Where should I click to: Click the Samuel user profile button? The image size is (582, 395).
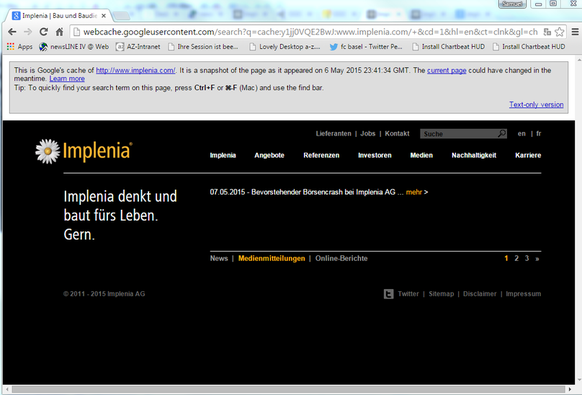pyautogui.click(x=512, y=4)
